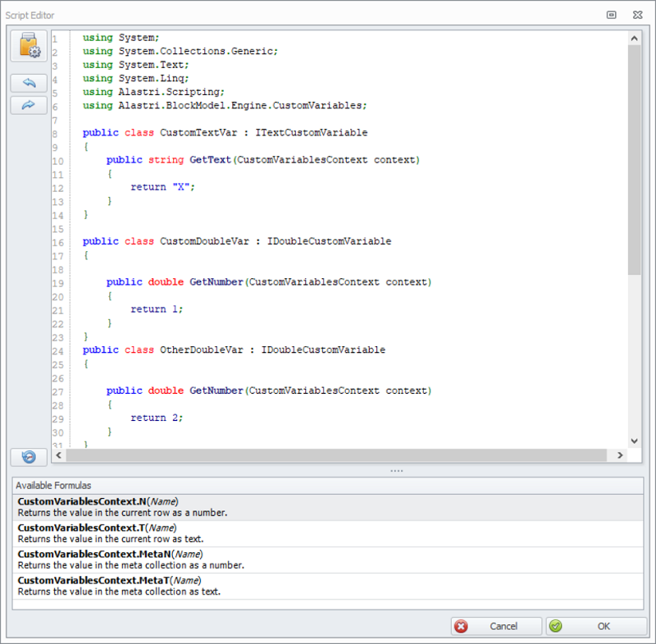
Task: Undo the last script edit
Action: [29, 83]
